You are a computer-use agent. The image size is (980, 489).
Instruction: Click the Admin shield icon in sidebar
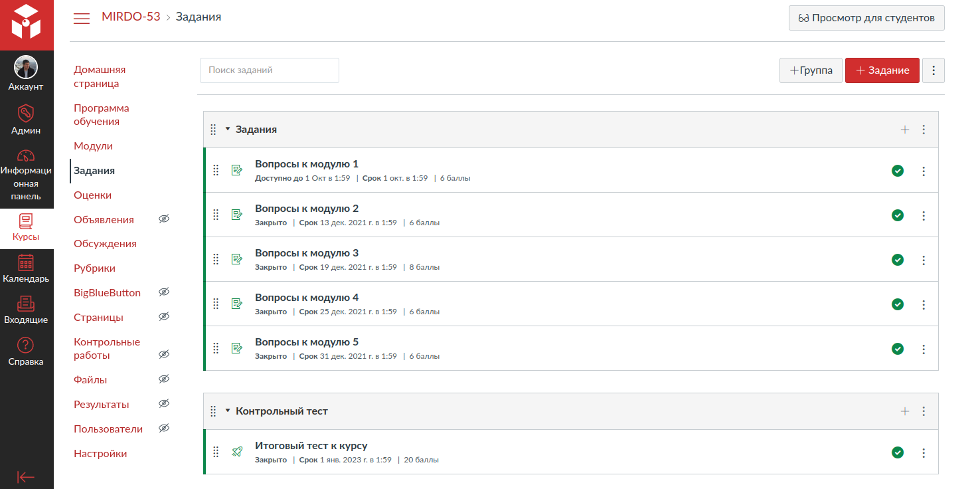[26, 113]
